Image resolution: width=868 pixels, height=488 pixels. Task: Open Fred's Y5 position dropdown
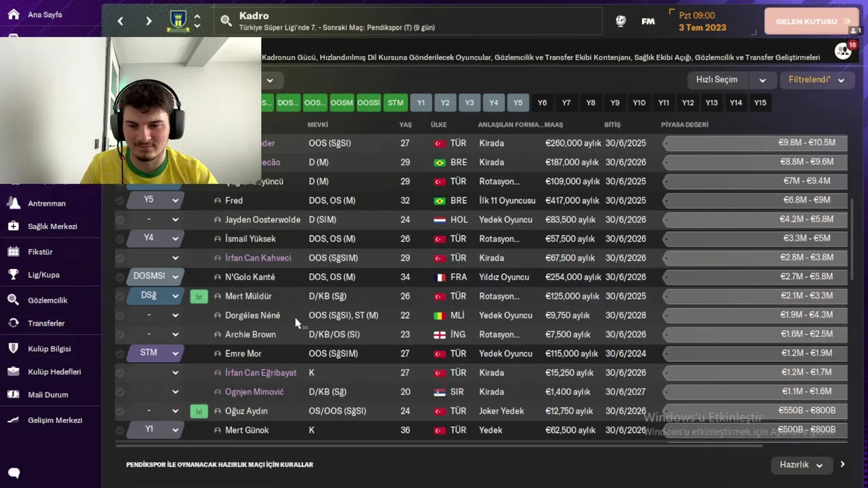pos(155,200)
